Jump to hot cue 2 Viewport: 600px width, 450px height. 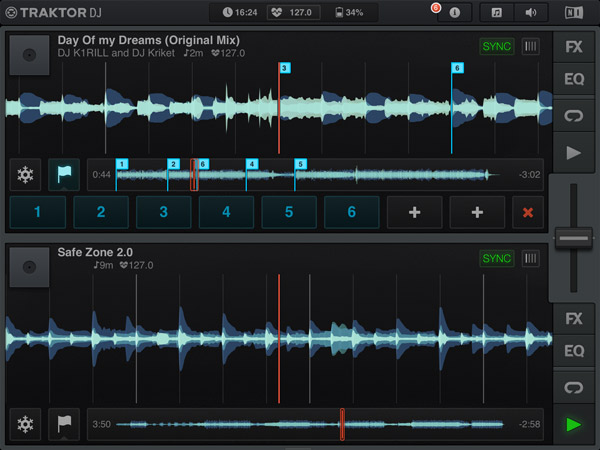[x=101, y=212]
